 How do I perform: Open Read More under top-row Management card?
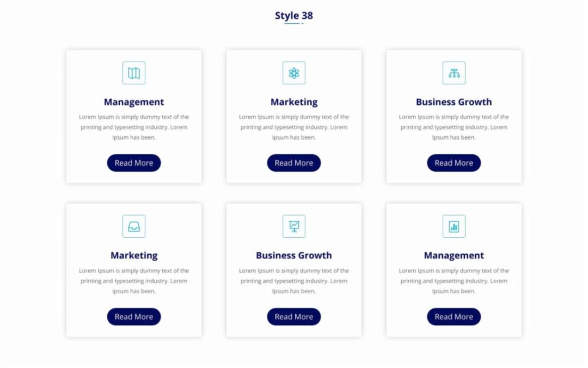click(x=134, y=163)
